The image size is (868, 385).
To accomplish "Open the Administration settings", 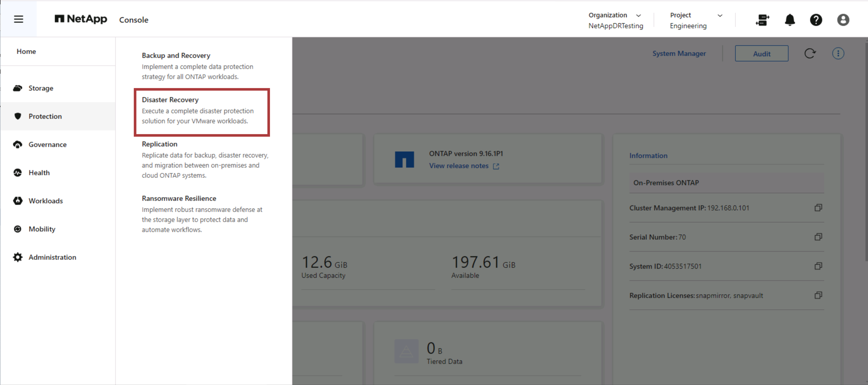I will 52,257.
